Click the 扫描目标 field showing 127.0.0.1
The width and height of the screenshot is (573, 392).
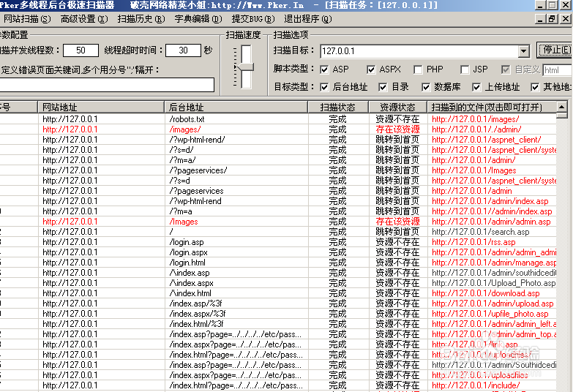coord(419,51)
